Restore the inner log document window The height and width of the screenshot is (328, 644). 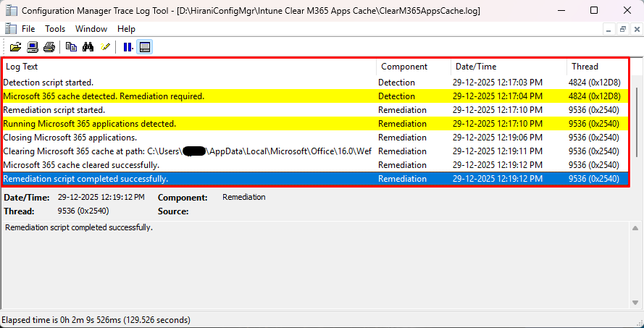point(622,29)
